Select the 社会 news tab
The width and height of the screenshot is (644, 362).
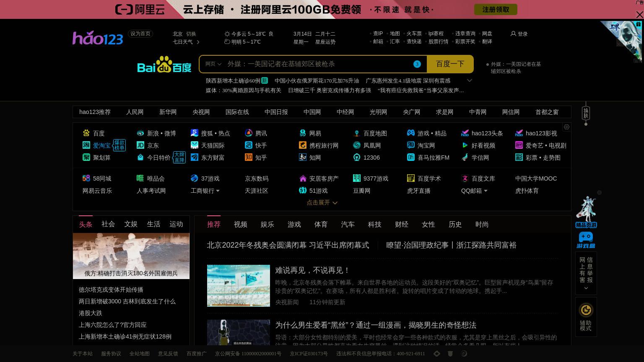(108, 224)
